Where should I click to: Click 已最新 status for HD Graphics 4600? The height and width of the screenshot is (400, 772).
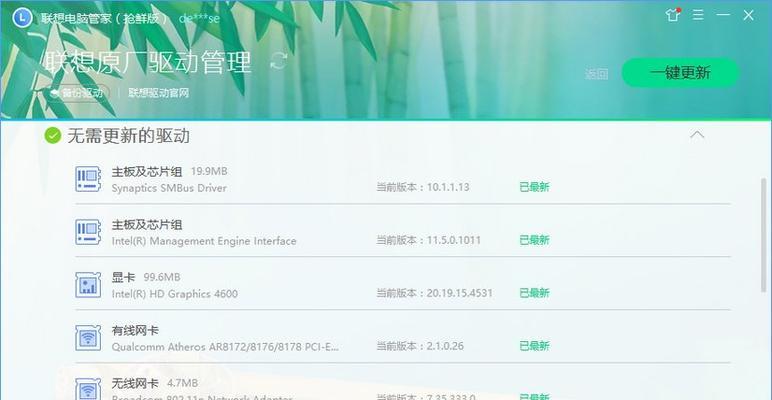(x=534, y=293)
